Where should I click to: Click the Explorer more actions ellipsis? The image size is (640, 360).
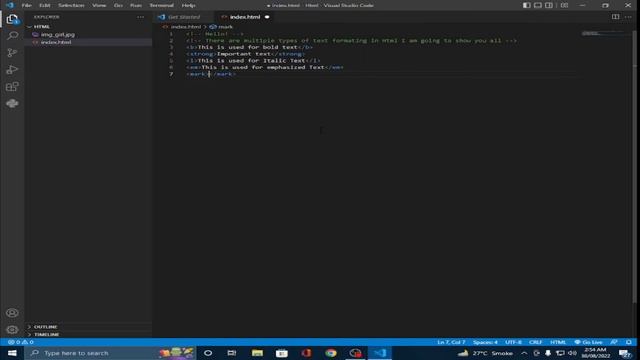(x=140, y=17)
